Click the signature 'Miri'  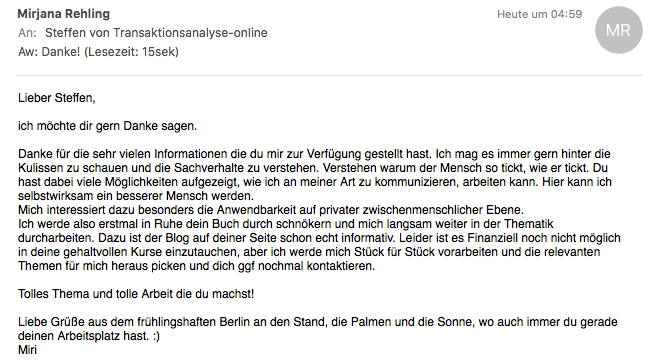pos(27,350)
